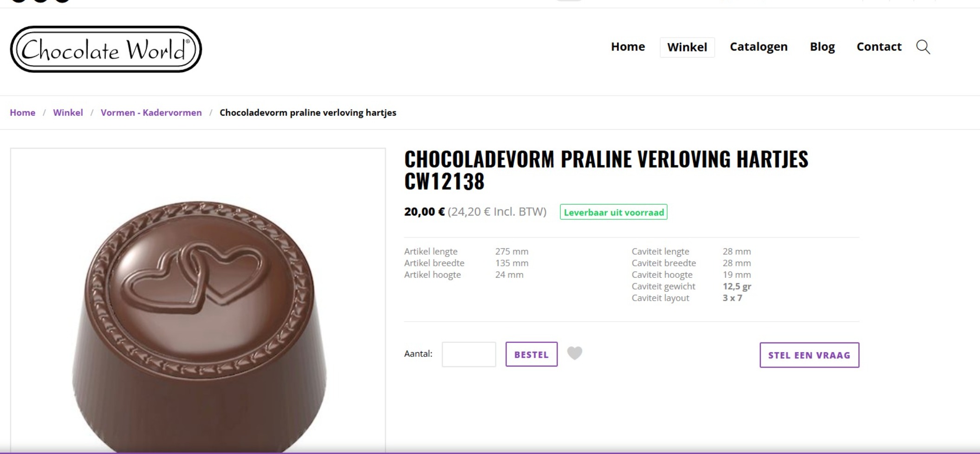Image resolution: width=980 pixels, height=454 pixels.
Task: Open the Home menu item
Action: click(x=628, y=47)
